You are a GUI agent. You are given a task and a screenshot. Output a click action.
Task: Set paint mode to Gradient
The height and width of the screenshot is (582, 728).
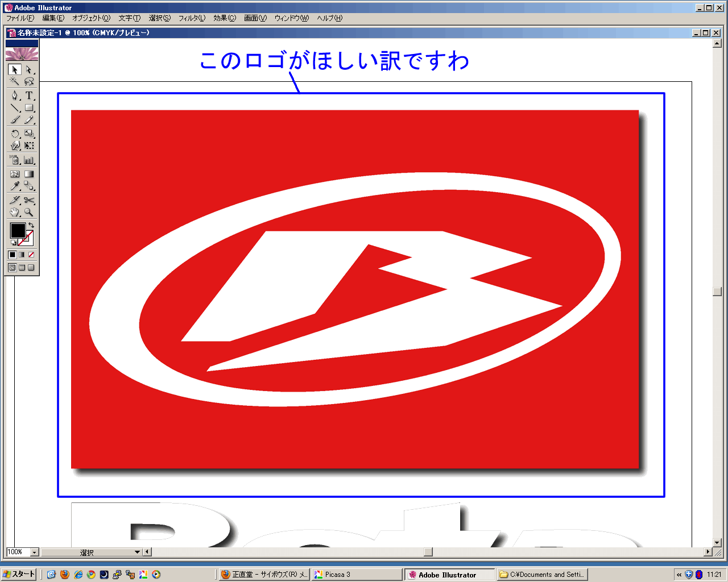tap(22, 255)
